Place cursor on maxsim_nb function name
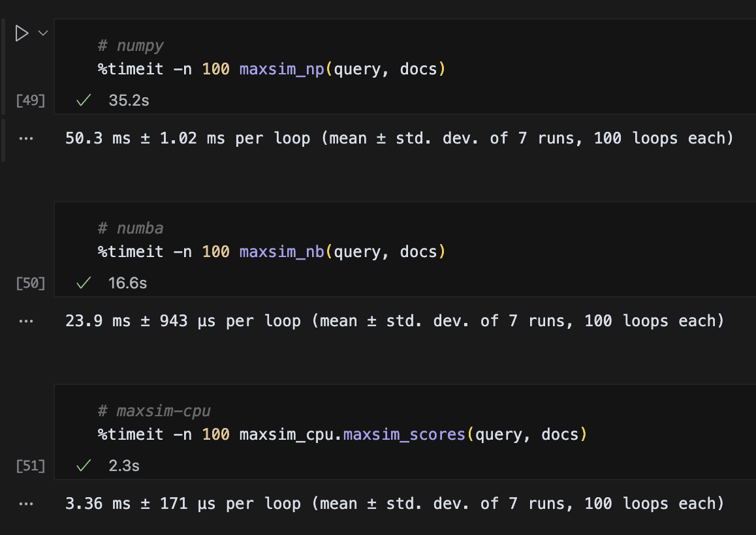The height and width of the screenshot is (535, 756). (281, 251)
